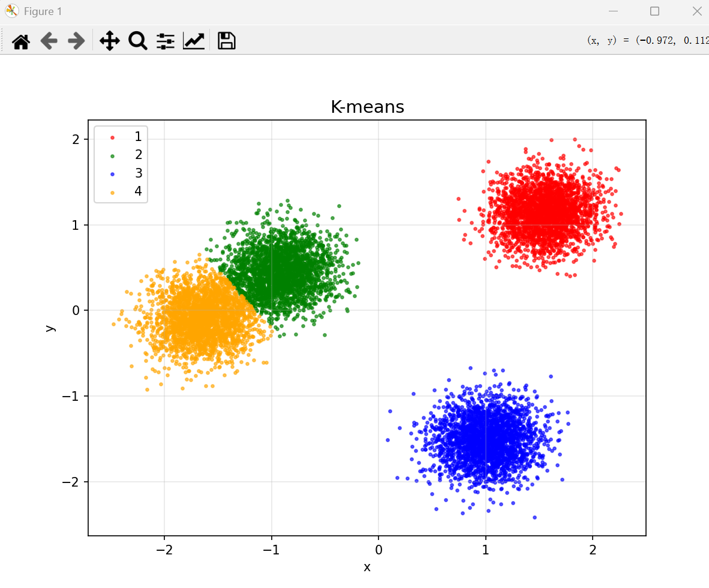Click the cursor coordinates readout in toolbar

click(x=647, y=41)
